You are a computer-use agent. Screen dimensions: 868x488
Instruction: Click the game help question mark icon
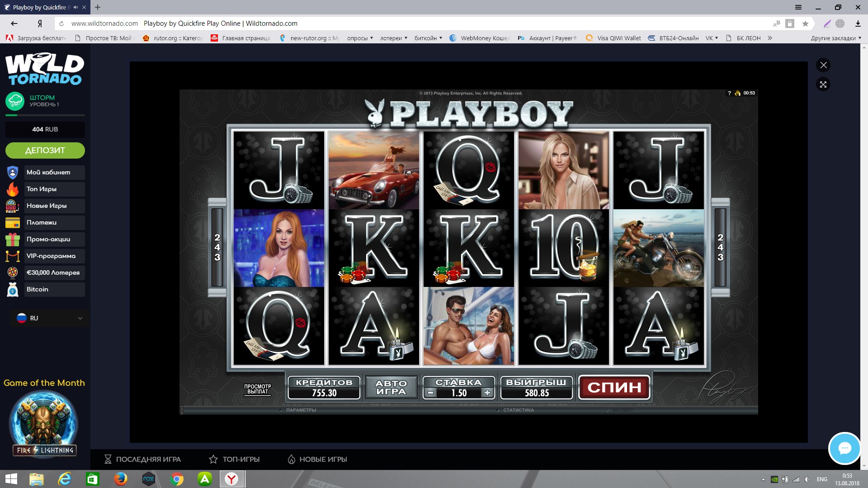729,93
